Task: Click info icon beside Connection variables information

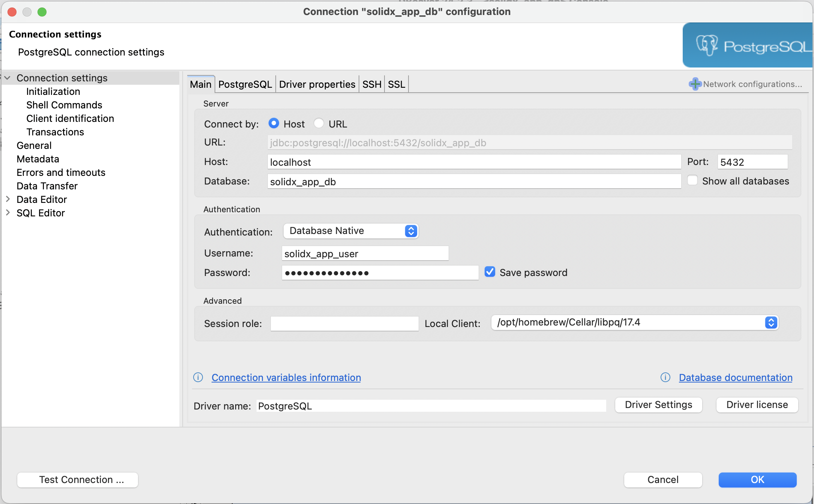Action: [x=198, y=377]
